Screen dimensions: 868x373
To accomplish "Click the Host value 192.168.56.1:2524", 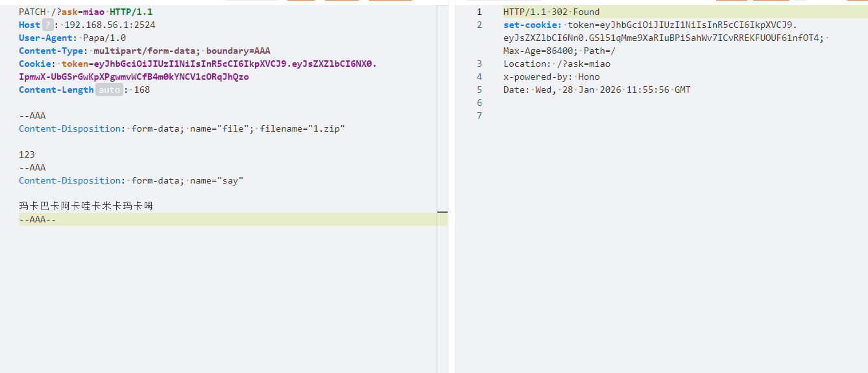I will [110, 25].
